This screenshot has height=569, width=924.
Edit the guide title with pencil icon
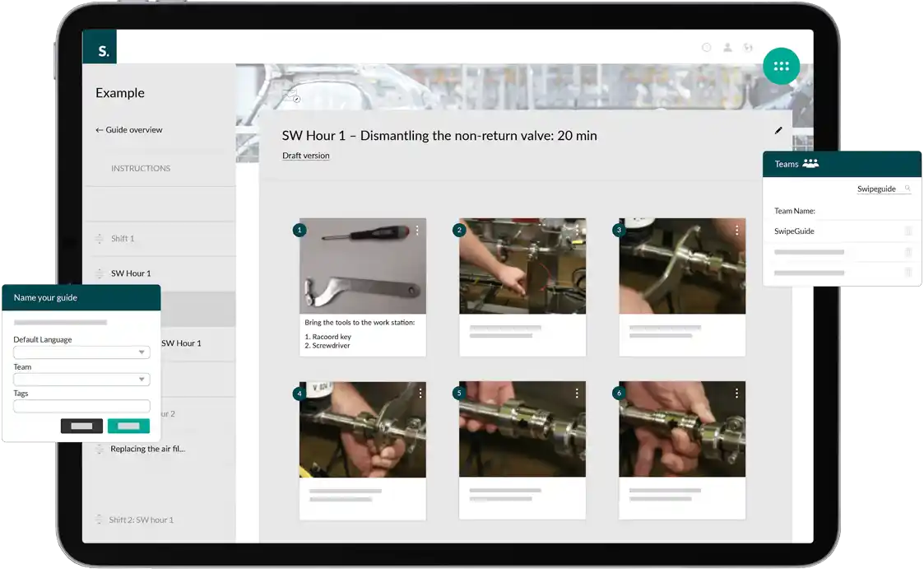[x=778, y=130]
